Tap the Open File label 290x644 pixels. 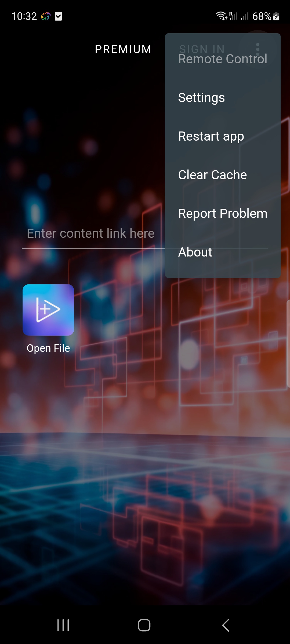click(48, 348)
